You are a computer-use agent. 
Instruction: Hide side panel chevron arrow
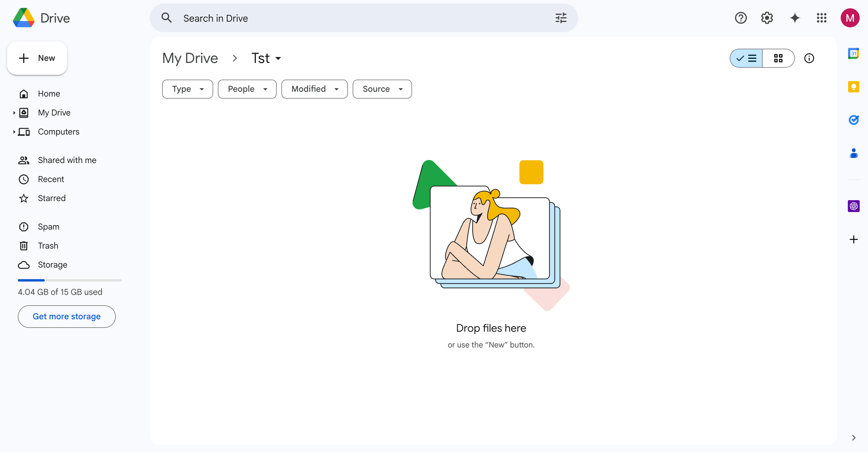click(x=853, y=437)
